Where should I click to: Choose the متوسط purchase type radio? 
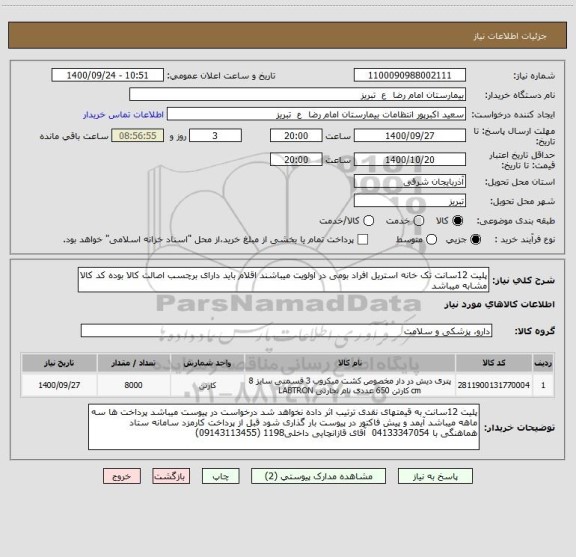click(431, 240)
